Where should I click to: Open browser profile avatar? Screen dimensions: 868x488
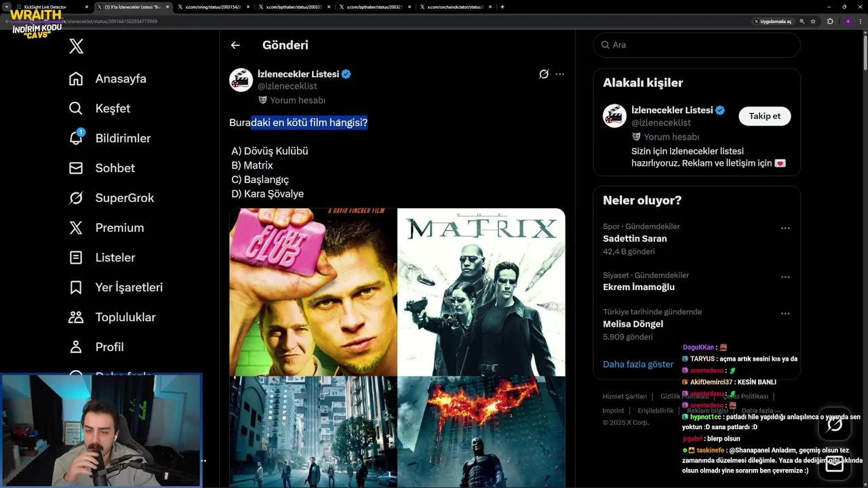(848, 21)
